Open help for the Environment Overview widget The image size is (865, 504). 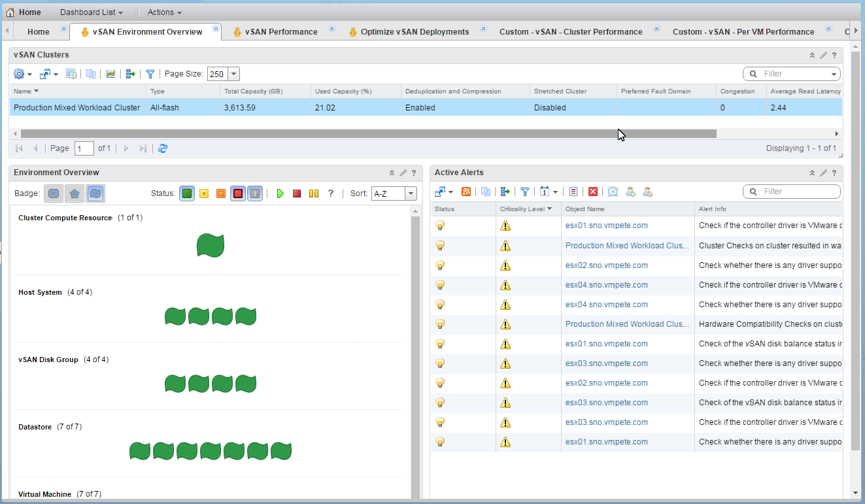pyautogui.click(x=414, y=173)
